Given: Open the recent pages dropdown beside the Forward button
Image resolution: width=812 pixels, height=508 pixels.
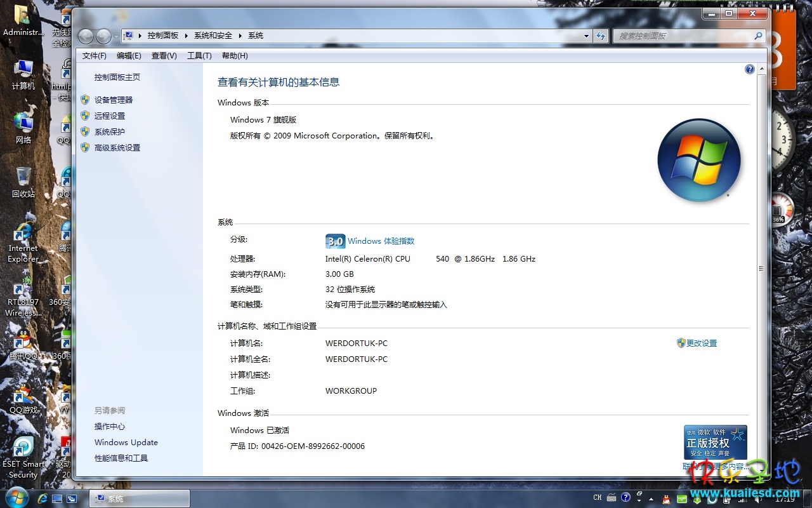Looking at the screenshot, I should [x=116, y=37].
